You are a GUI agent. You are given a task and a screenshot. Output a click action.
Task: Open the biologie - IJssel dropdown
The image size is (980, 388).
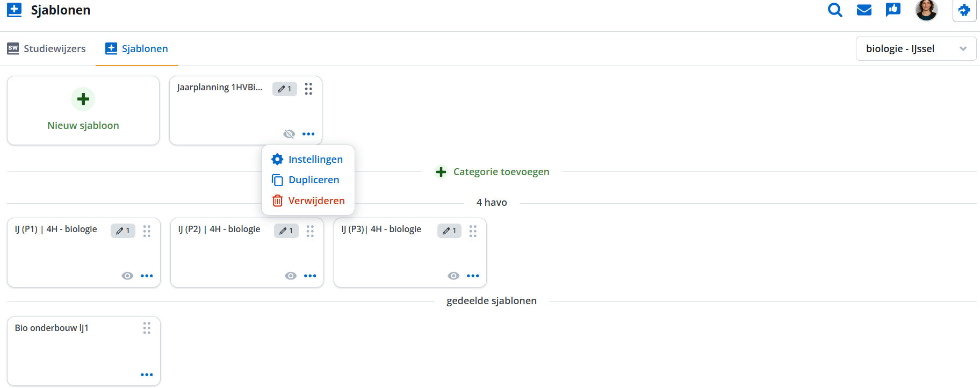tap(916, 49)
